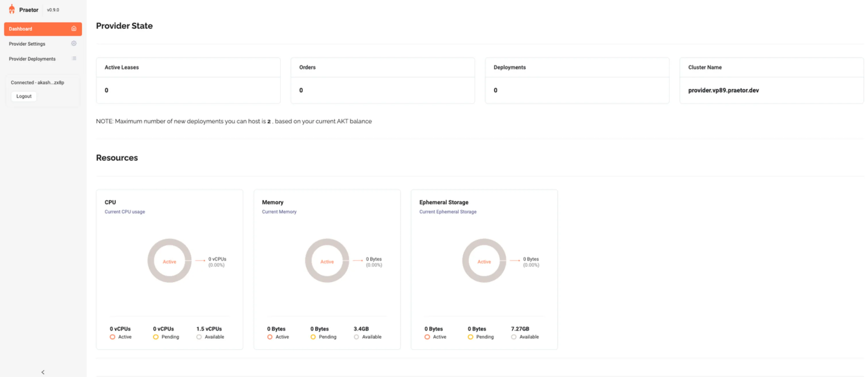868x377 pixels.
Task: Toggle the Memory Available legend marker
Action: pos(356,337)
